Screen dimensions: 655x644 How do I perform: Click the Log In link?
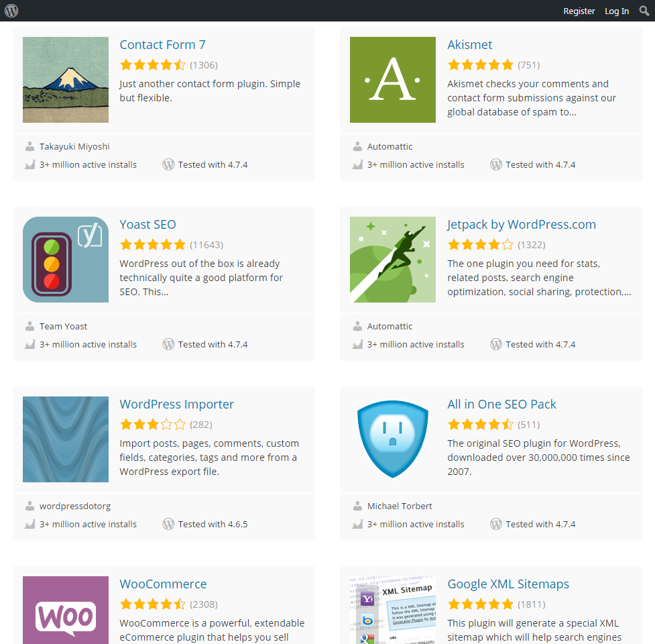point(617,11)
